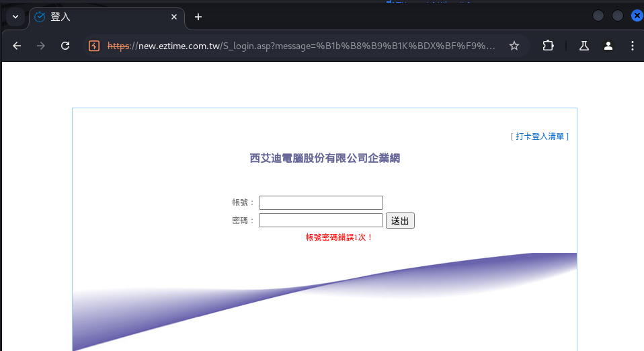Image resolution: width=644 pixels, height=351 pixels.
Task: Reload the current page
Action: pos(65,46)
